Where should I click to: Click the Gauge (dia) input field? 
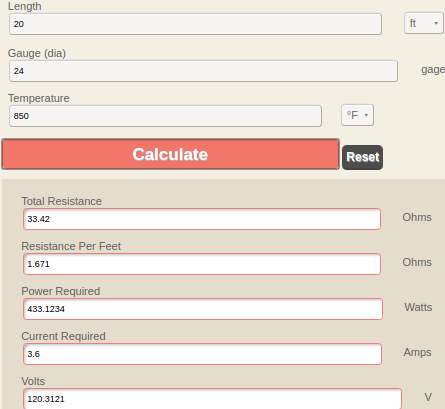tap(203, 71)
